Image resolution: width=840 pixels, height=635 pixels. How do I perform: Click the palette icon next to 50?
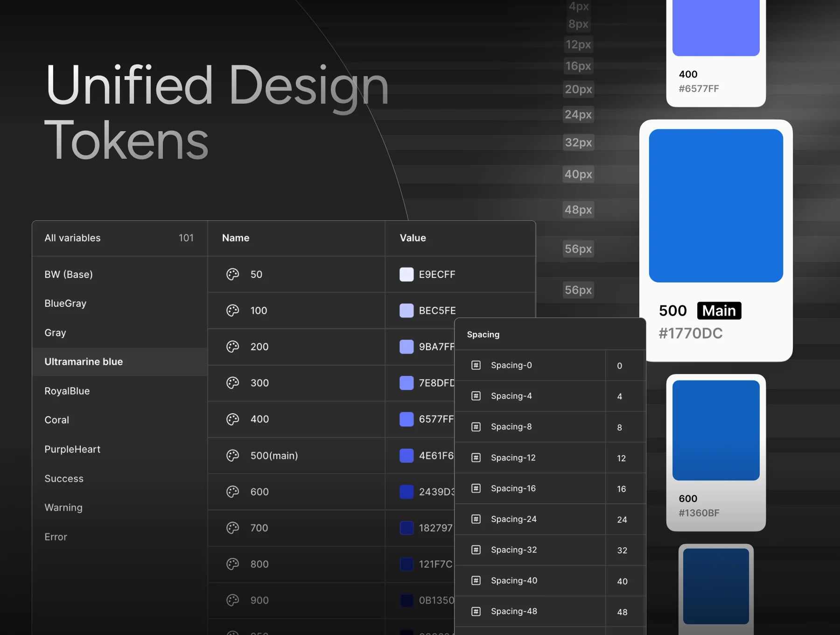pos(232,275)
